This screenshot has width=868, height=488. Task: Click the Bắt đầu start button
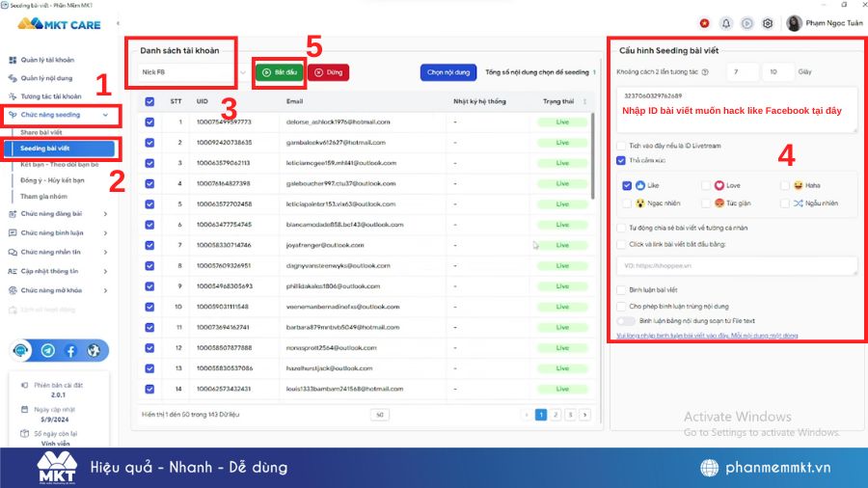[x=280, y=72]
